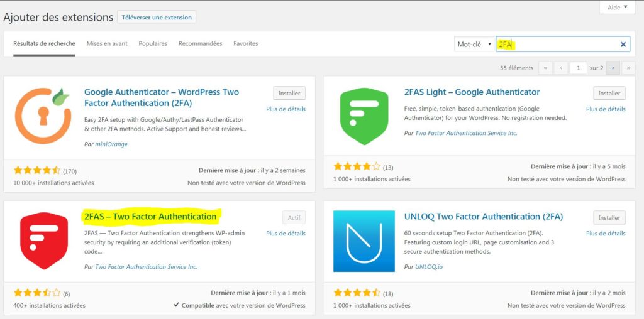The width and height of the screenshot is (644, 319).
Task: Click the miniOrange author link
Action: (x=111, y=144)
